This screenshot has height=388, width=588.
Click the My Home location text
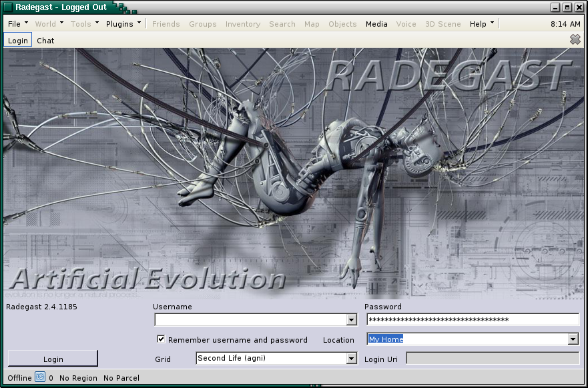[386, 339]
